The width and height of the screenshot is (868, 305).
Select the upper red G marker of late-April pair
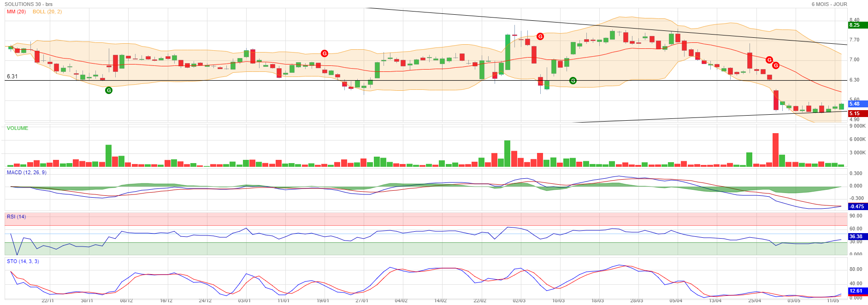769,60
